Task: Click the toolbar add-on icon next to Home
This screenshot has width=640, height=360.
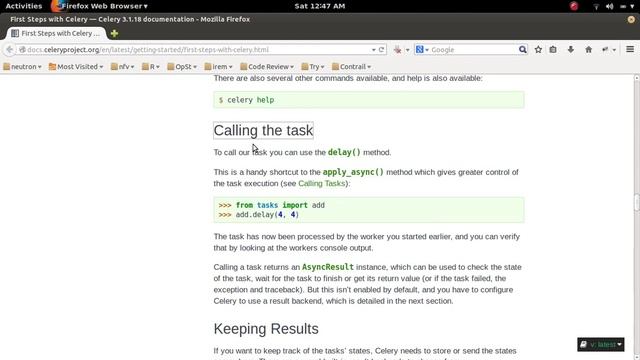Action: [x=605, y=49]
